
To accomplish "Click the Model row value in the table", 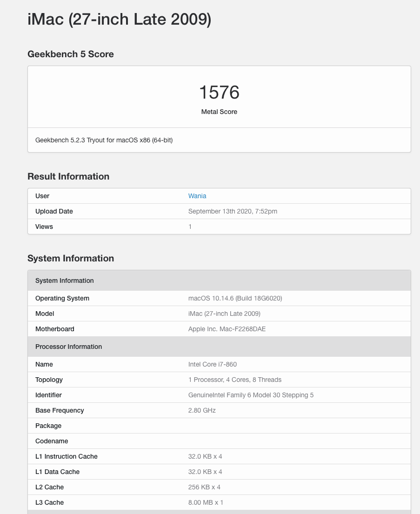I will point(224,314).
